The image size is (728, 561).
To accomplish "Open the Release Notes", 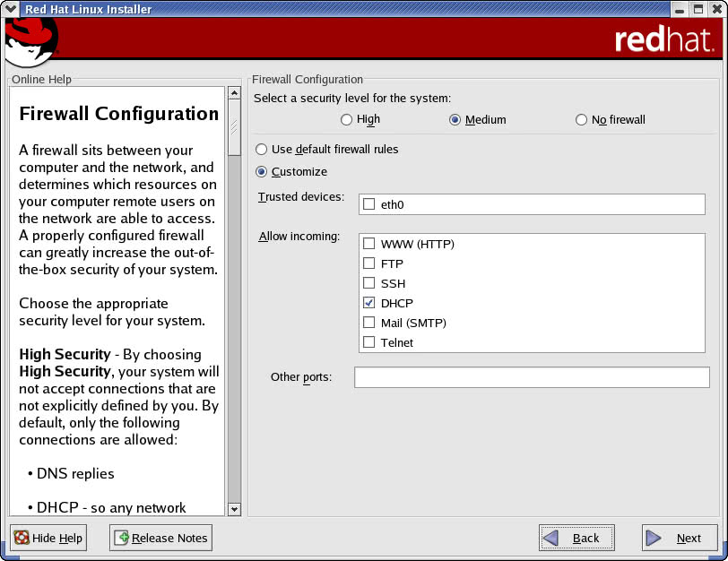I will (x=160, y=538).
